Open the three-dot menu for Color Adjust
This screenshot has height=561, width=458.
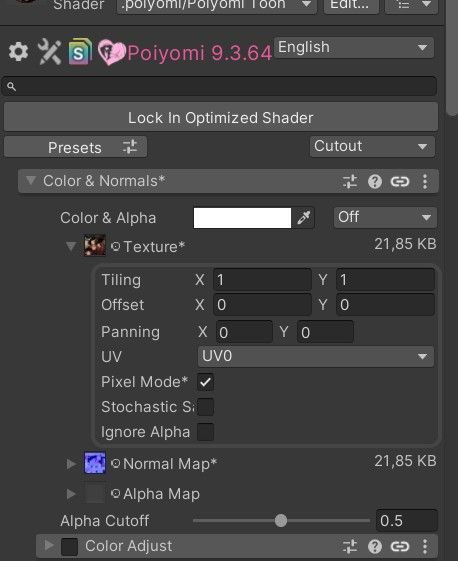(425, 546)
